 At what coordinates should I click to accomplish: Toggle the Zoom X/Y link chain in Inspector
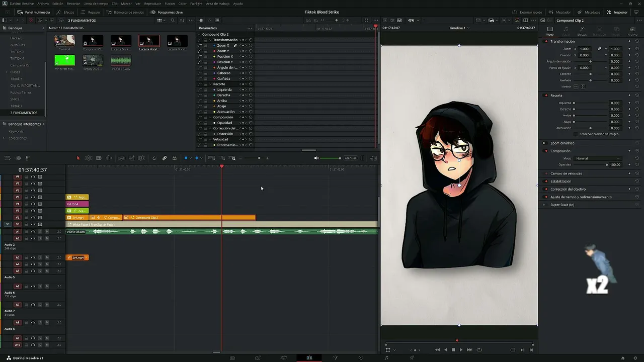[x=599, y=49]
